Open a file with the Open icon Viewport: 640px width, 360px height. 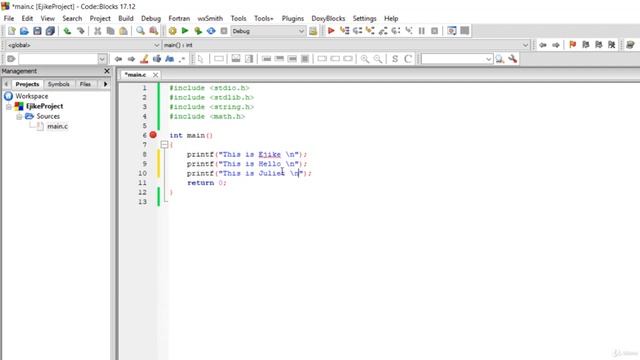point(24,31)
